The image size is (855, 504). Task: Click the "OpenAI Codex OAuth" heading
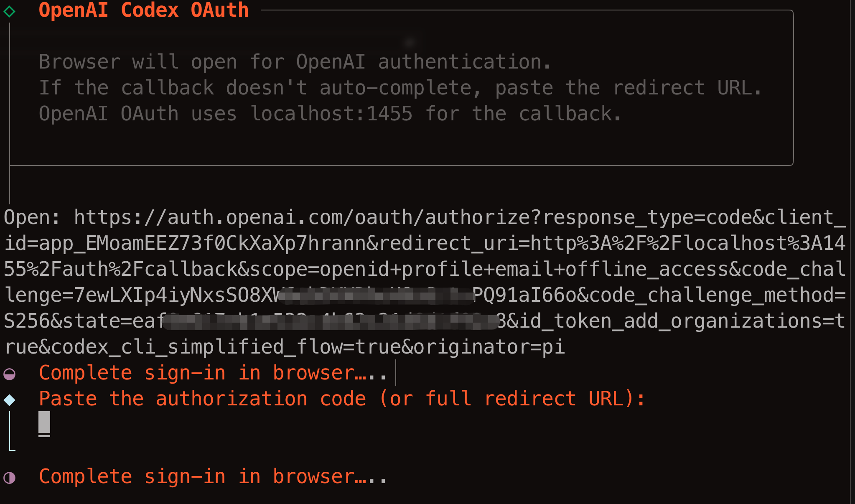point(143,10)
